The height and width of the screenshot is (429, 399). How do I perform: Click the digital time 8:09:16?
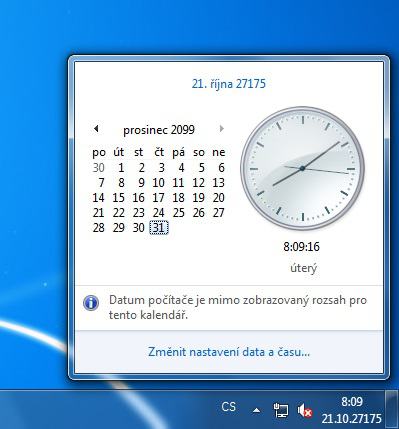302,247
